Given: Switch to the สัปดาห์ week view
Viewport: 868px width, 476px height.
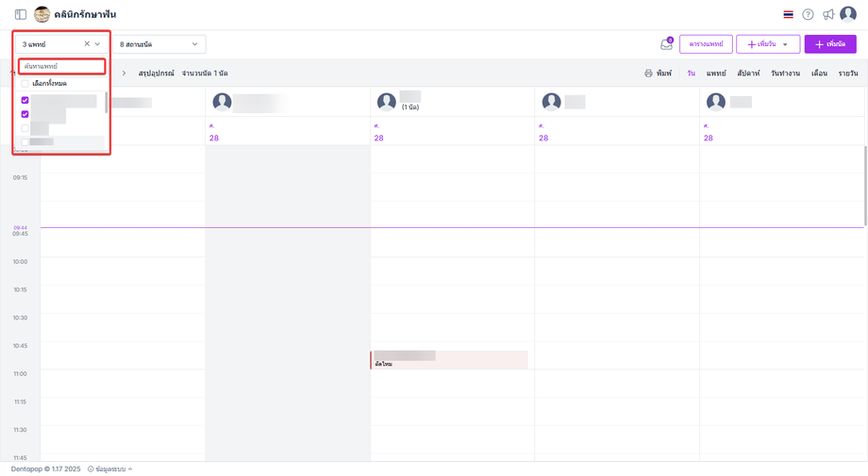Looking at the screenshot, I should 748,74.
